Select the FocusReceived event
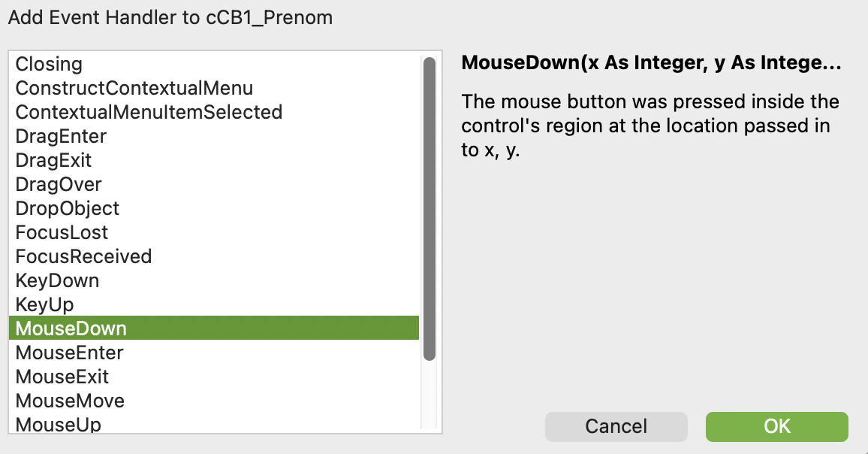This screenshot has height=454, width=868. [x=83, y=257]
